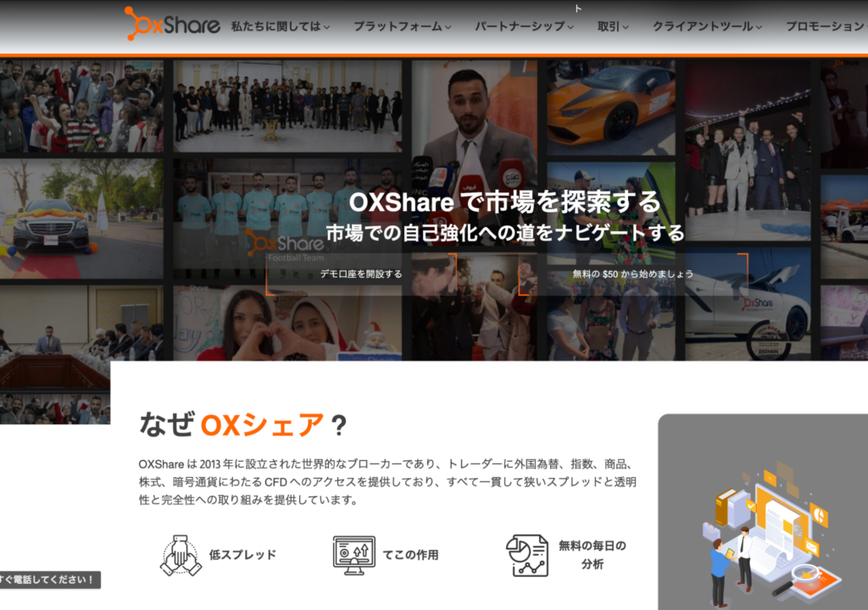
Task: Click the orange Lamborghini photo
Action: [x=611, y=108]
